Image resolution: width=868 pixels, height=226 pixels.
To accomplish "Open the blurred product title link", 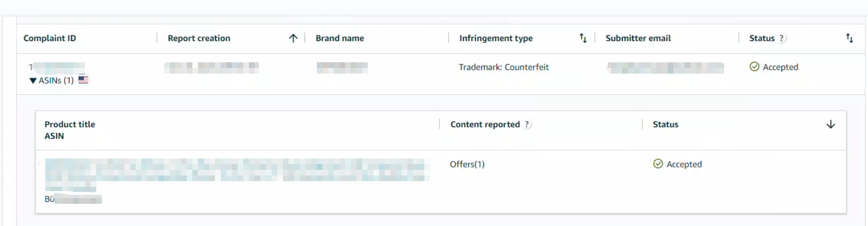I will point(237,170).
